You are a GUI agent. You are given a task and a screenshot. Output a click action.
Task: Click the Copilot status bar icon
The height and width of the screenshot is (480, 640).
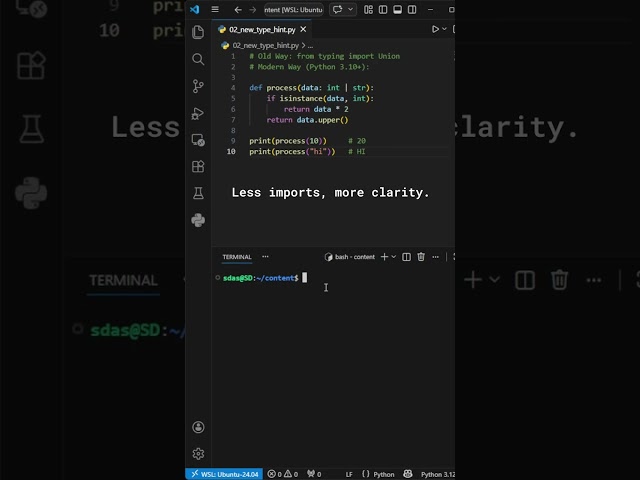point(407,474)
